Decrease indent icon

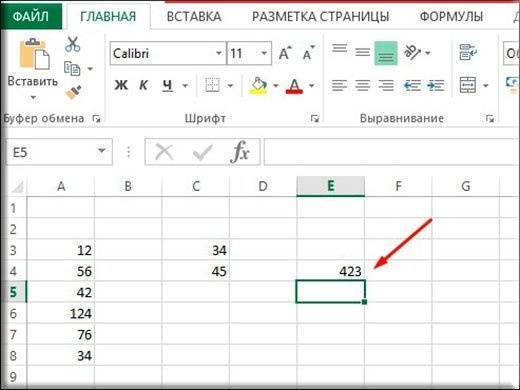[412, 85]
